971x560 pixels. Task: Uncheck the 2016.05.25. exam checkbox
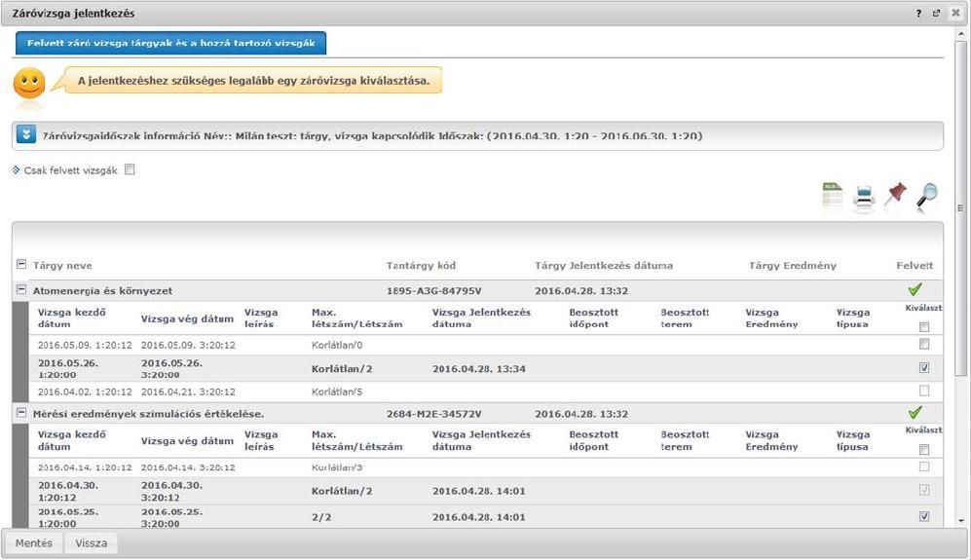click(x=924, y=516)
